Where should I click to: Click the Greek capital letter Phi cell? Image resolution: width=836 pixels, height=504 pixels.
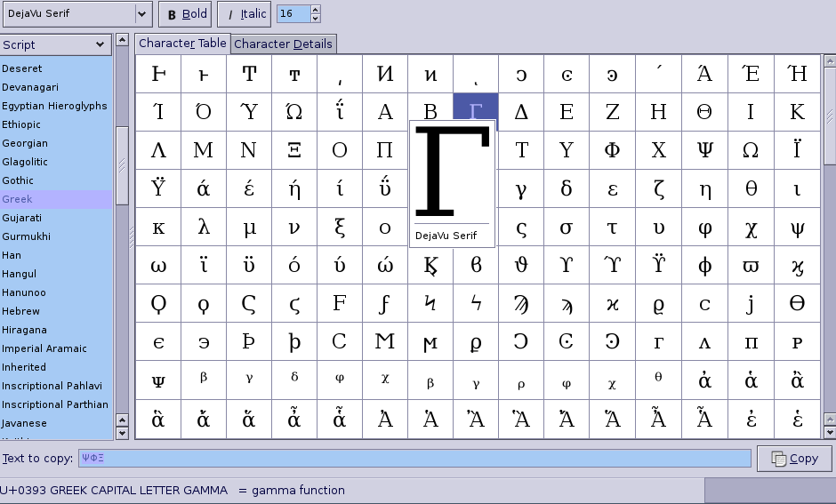click(x=613, y=150)
